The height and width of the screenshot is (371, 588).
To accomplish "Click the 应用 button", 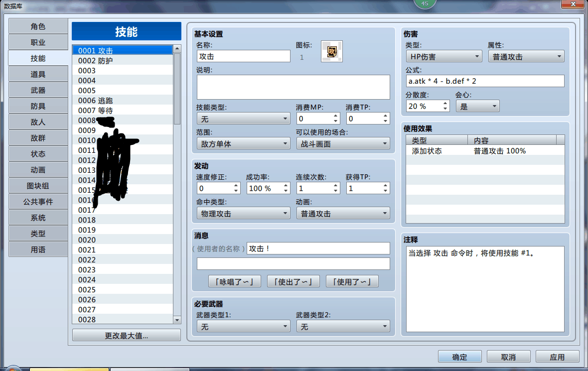I will [557, 357].
